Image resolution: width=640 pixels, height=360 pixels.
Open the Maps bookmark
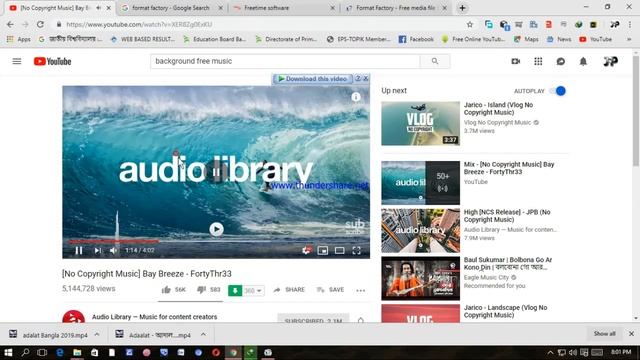pyautogui.click(x=526, y=39)
